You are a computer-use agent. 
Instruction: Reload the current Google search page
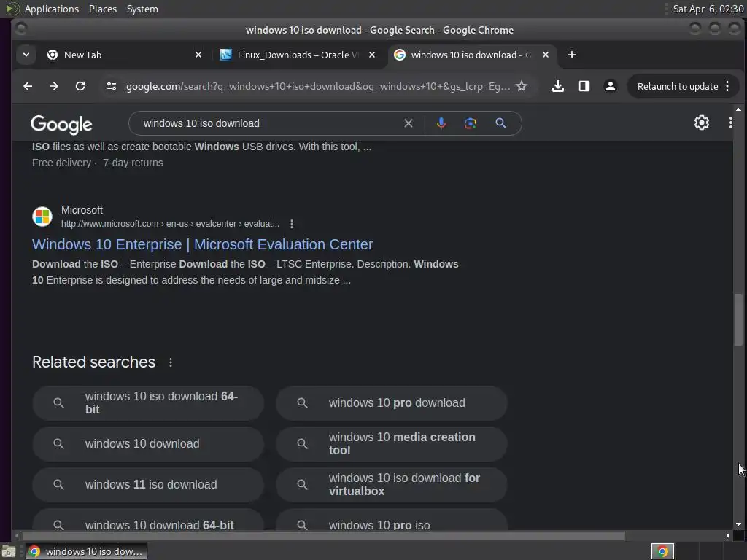point(80,86)
